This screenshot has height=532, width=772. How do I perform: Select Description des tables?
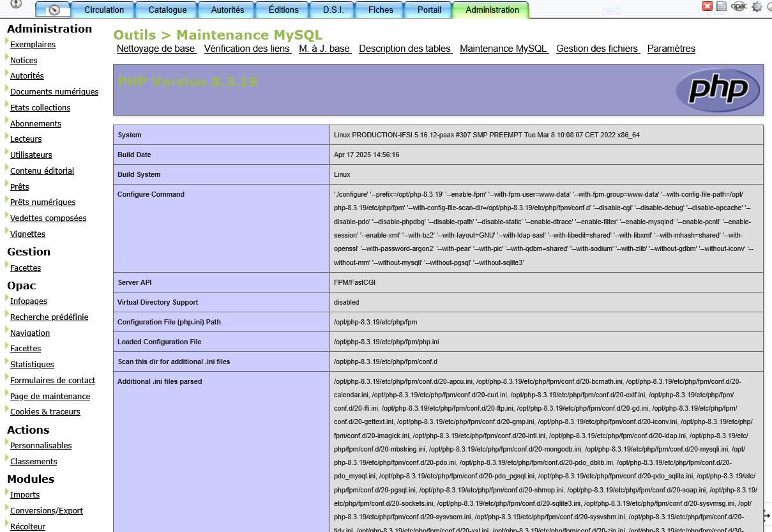[405, 49]
